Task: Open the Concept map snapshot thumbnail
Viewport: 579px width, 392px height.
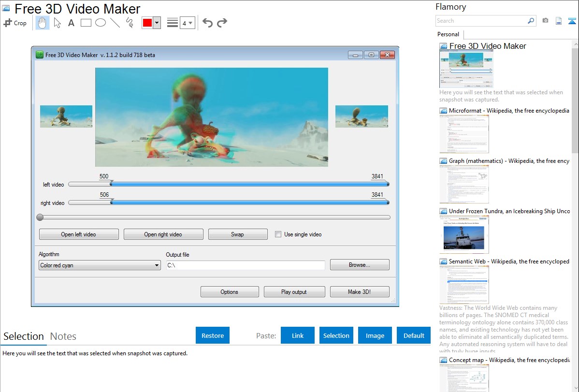Action: click(464, 378)
